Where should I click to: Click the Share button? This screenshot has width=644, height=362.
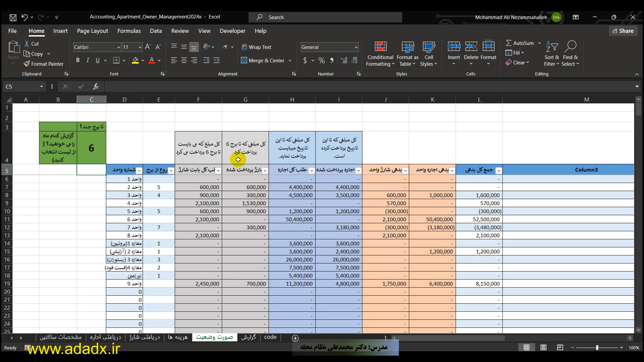click(x=623, y=31)
